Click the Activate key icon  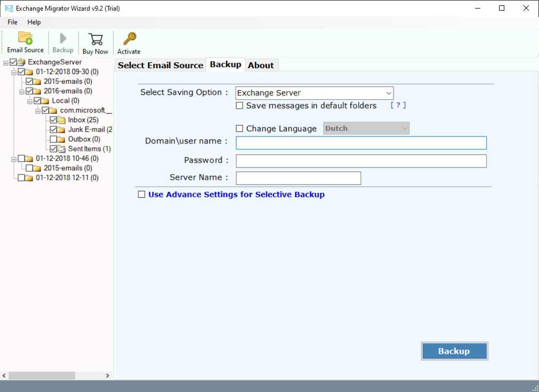pyautogui.click(x=130, y=39)
